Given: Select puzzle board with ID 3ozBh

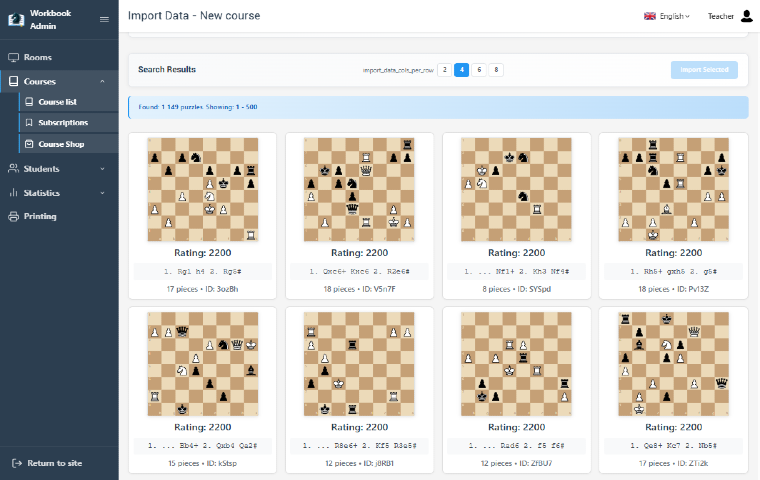Looking at the screenshot, I should pyautogui.click(x=203, y=189).
